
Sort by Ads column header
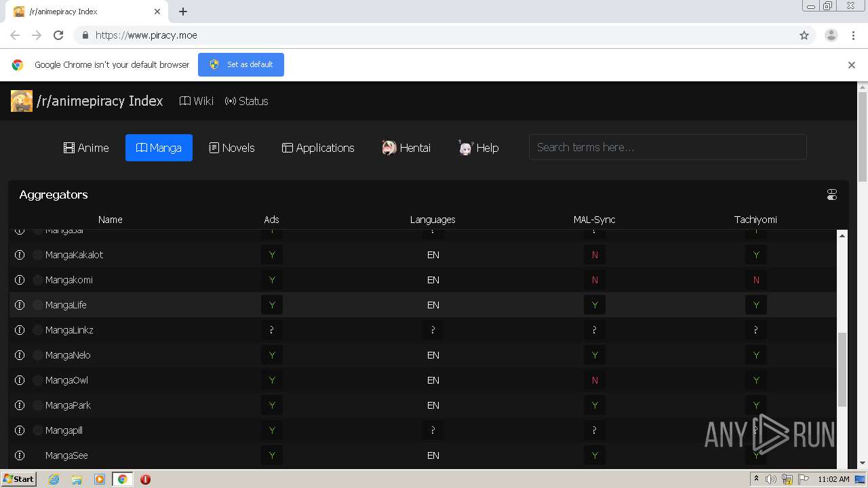pos(271,220)
